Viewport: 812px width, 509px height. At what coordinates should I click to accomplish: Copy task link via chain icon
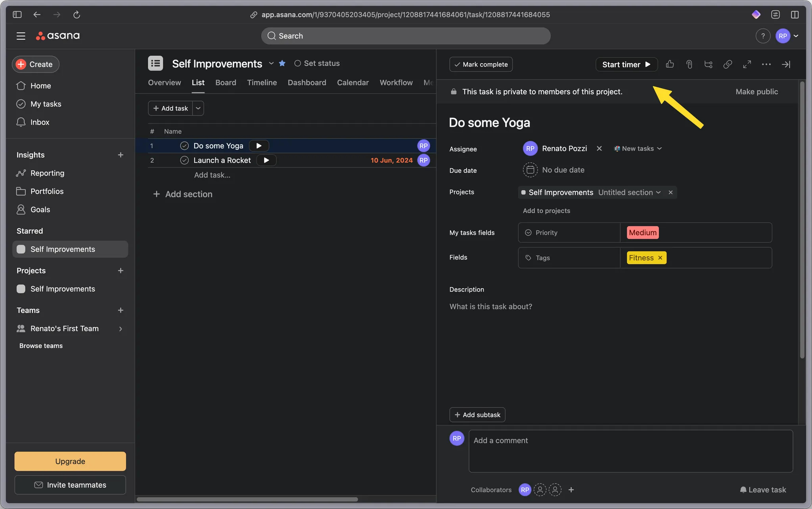coord(728,64)
